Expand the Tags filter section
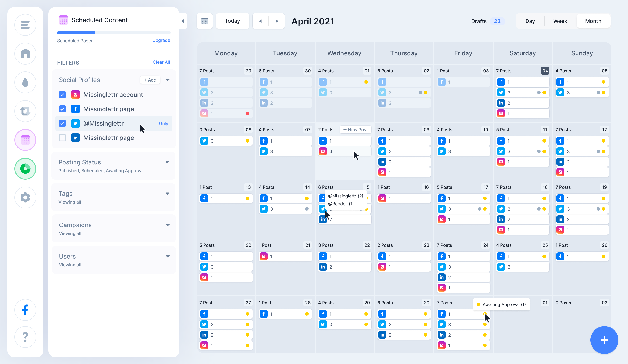628x364 pixels. 168,194
